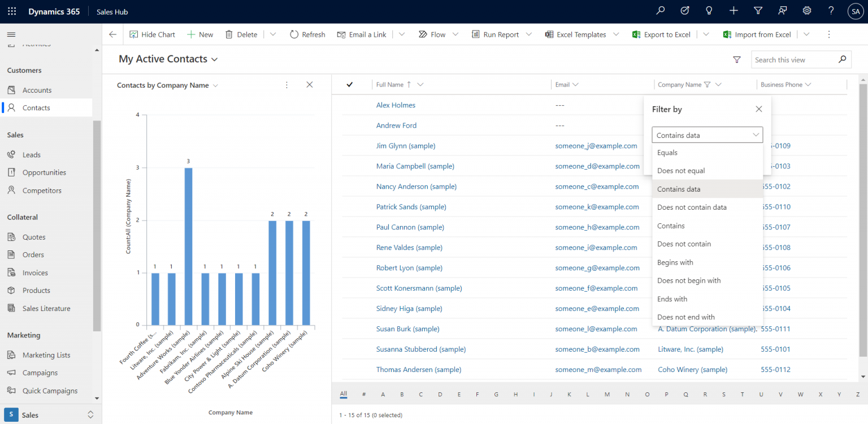Screen dimensions: 868x424
Task: Open the Contacts by Company Name chart selector
Action: [168, 85]
